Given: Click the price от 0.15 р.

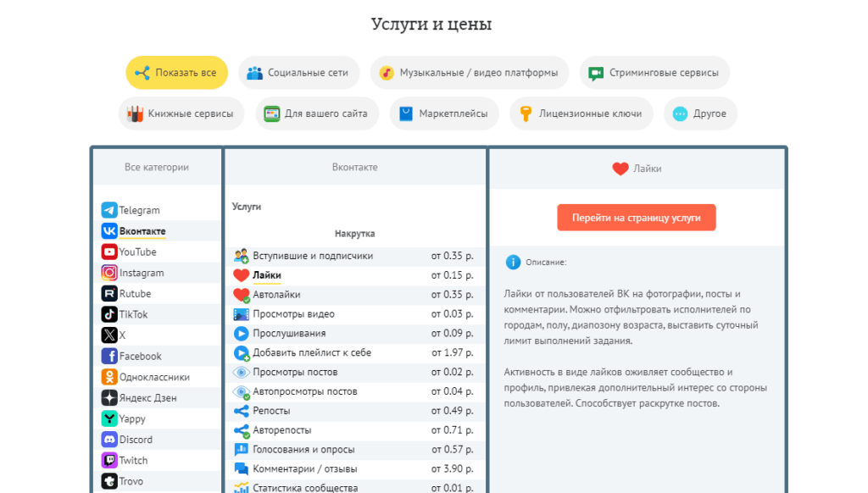Looking at the screenshot, I should [453, 275].
